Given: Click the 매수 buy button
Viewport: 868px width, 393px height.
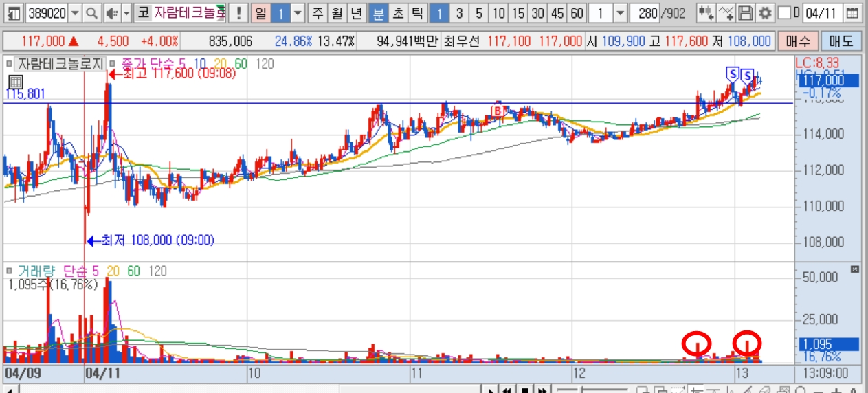Looking at the screenshot, I should tap(798, 41).
